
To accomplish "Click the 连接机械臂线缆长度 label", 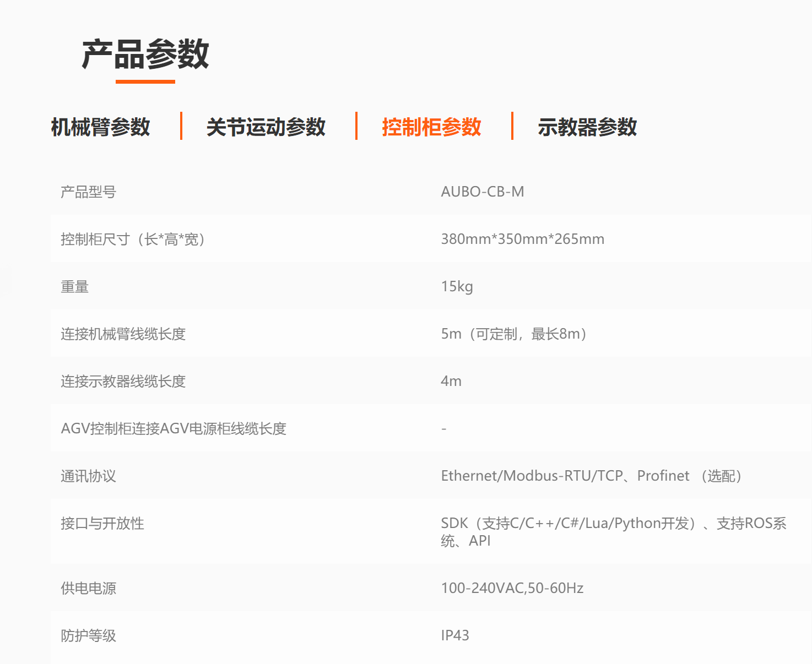I will (x=123, y=334).
